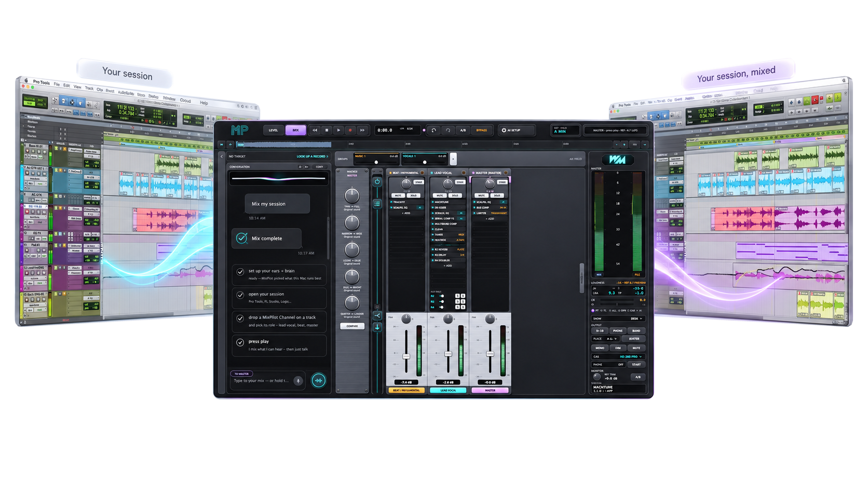Click the WM logo badge in master panel
The width and height of the screenshot is (868, 489).
point(617,160)
